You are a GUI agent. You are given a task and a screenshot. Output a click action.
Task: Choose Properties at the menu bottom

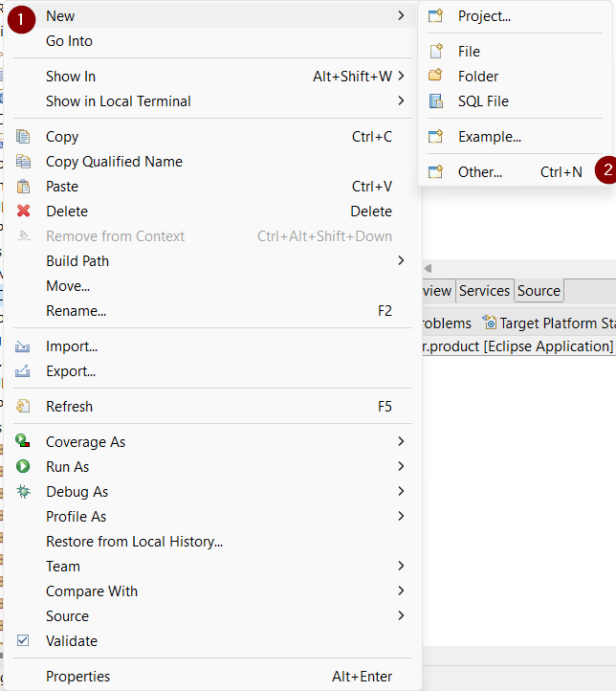[77, 677]
